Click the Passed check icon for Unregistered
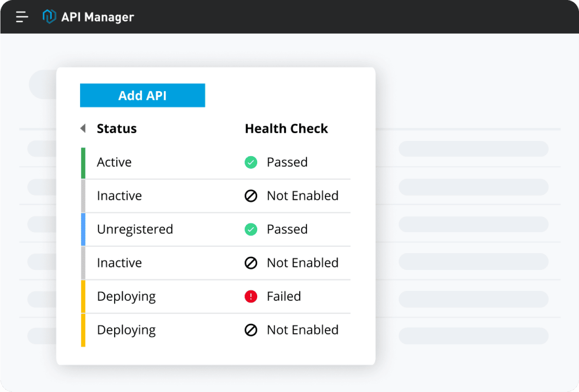Screen dimensions: 579x392 pyautogui.click(x=251, y=229)
